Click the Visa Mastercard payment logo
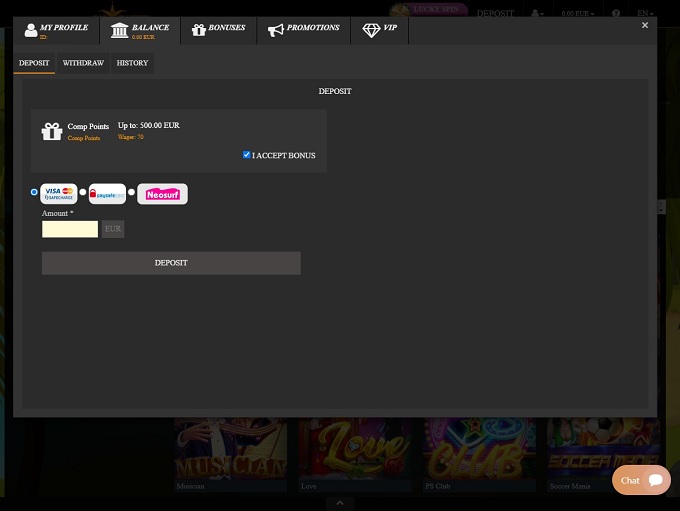 [x=58, y=194]
